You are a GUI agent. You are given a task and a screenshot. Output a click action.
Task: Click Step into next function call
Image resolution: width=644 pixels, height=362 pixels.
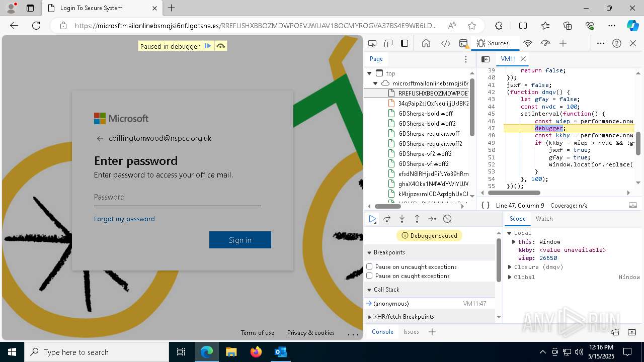(x=402, y=219)
